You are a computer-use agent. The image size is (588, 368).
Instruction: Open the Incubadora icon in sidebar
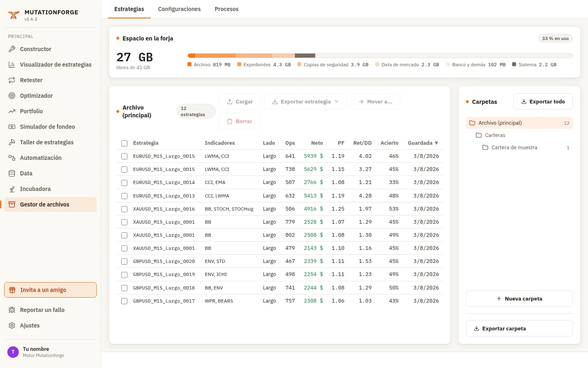[x=12, y=189]
